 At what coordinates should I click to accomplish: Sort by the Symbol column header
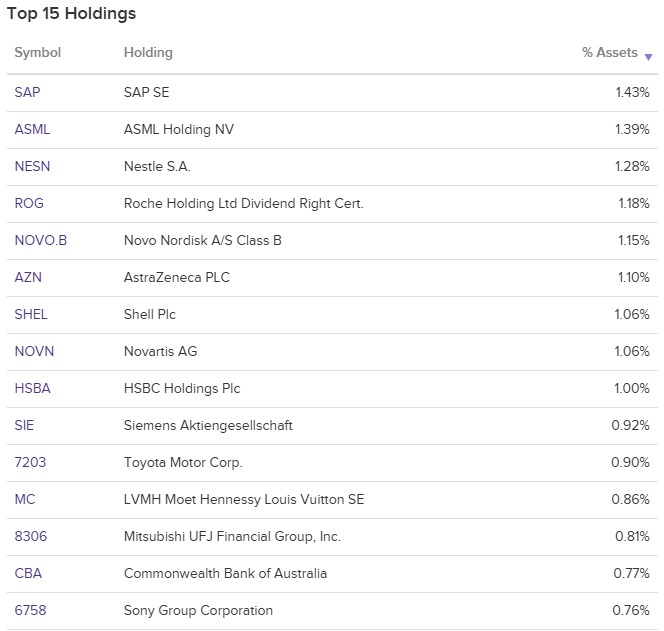(x=38, y=53)
